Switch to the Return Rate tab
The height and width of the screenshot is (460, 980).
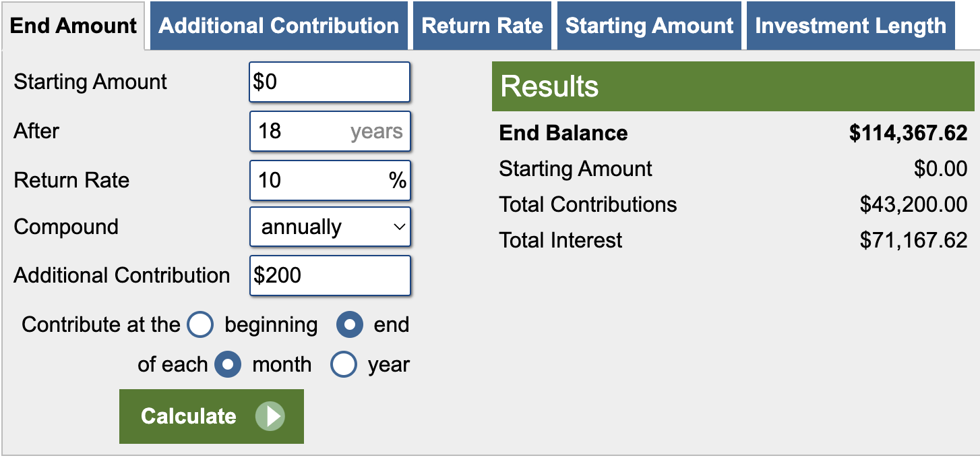pos(482,26)
